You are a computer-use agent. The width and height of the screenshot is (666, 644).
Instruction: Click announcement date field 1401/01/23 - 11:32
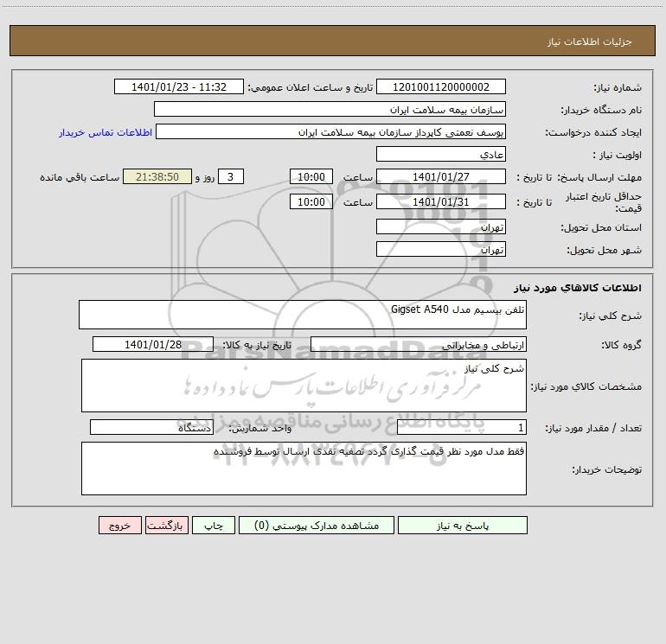[x=179, y=86]
